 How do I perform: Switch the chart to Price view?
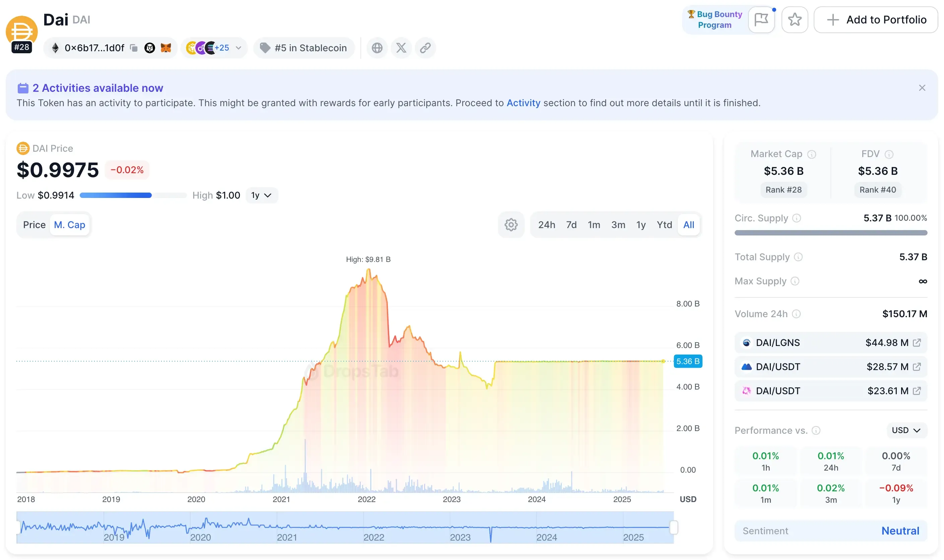point(35,224)
